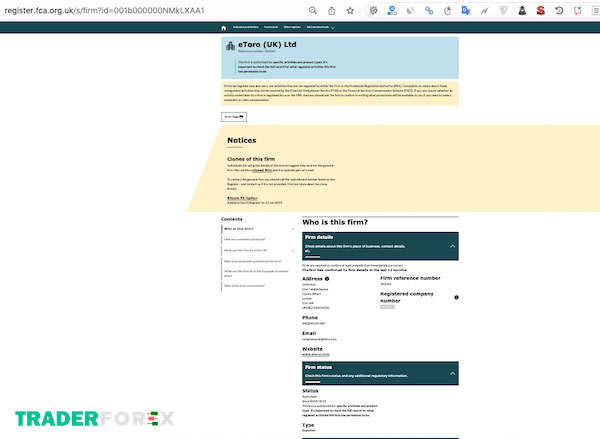The image size is (600, 439).
Task: Click info icon next to Address
Action: click(x=327, y=279)
